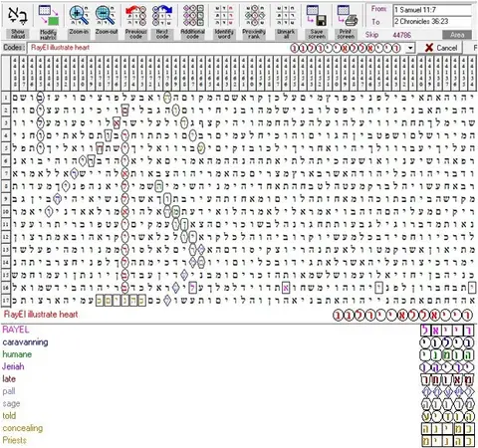Click the matrix row 17 header
The image size is (478, 448).
point(6,301)
